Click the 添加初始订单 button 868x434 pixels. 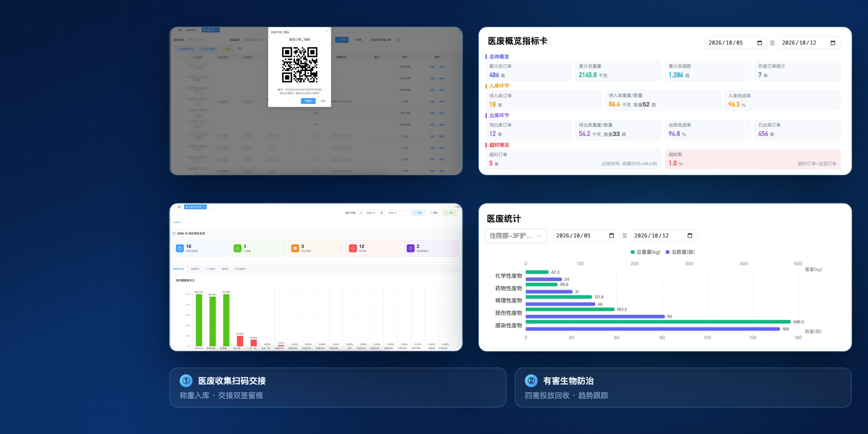pos(185,49)
